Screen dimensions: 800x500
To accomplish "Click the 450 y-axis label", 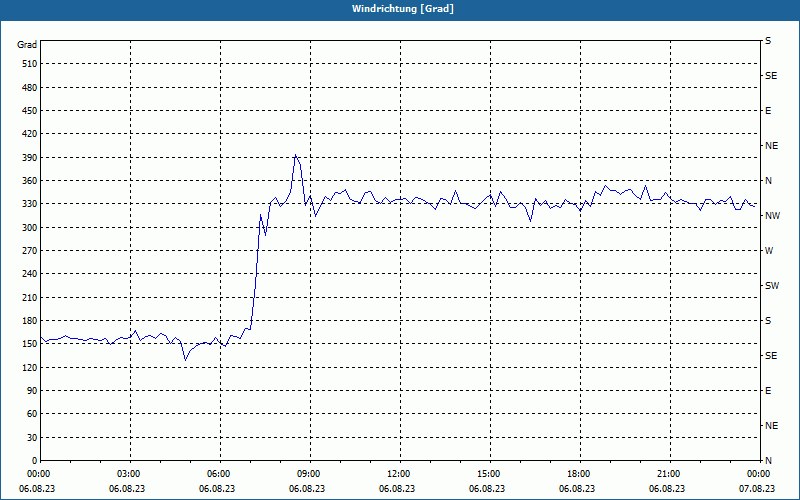I will pyautogui.click(x=30, y=111).
